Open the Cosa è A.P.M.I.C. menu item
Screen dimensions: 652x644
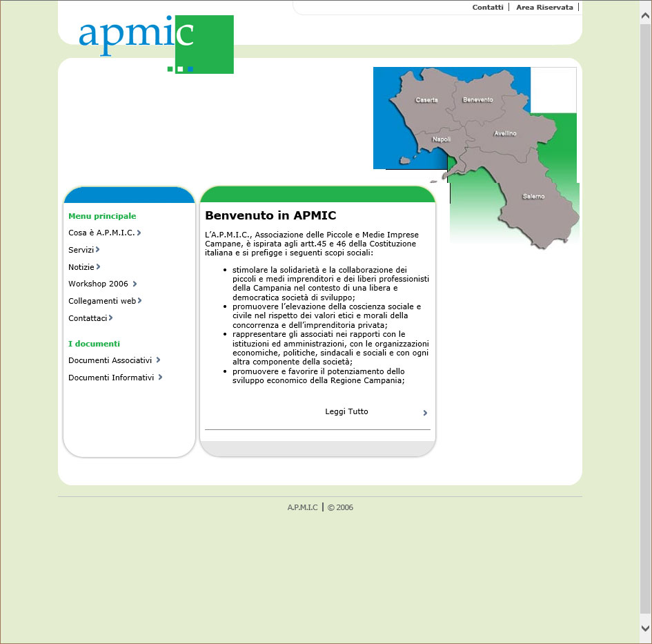pyautogui.click(x=101, y=233)
